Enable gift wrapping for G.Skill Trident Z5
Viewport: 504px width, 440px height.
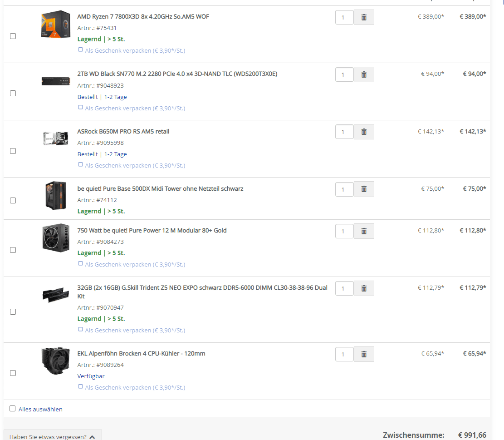tap(81, 330)
